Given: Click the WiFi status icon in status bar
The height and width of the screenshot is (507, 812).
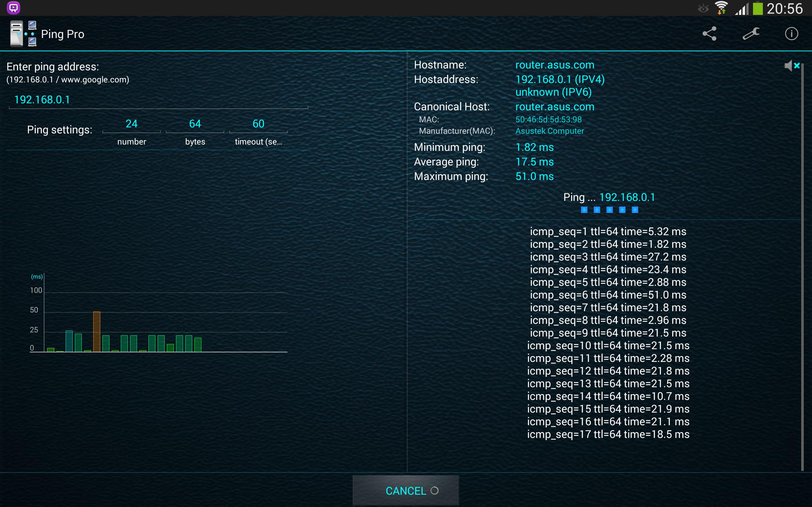Looking at the screenshot, I should (720, 8).
